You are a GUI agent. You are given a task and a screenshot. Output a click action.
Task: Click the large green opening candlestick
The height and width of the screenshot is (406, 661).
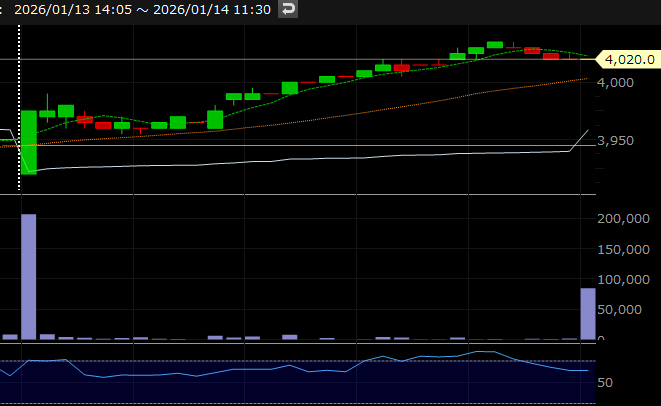click(x=28, y=142)
